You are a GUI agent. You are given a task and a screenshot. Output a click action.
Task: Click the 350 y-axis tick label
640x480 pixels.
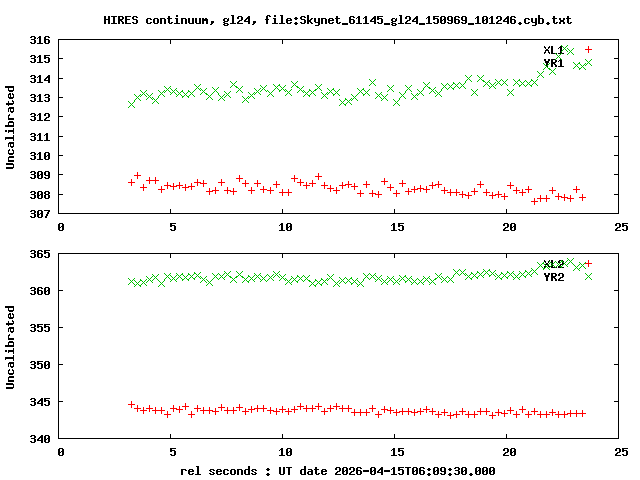(40, 365)
